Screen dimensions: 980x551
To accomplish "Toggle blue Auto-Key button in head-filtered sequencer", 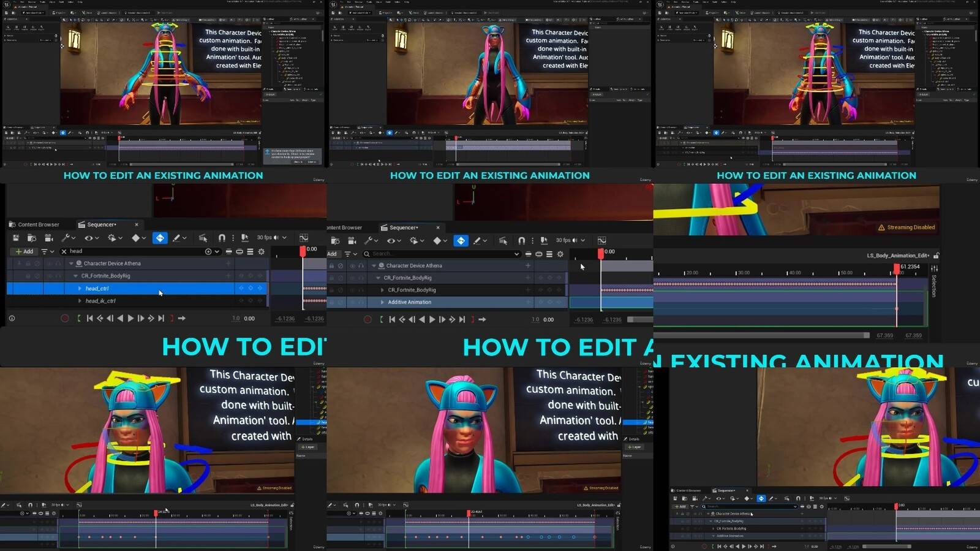I will [x=160, y=238].
